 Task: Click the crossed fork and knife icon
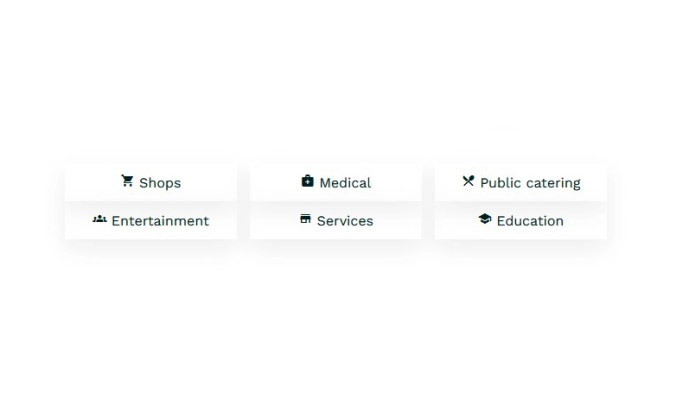click(468, 181)
